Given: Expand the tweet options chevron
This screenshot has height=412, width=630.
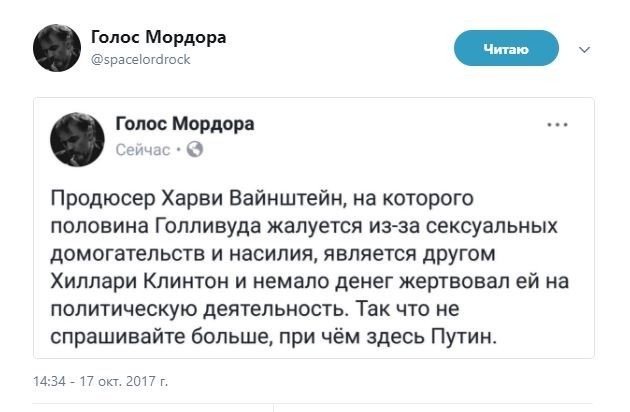Looking at the screenshot, I should click(x=585, y=48).
